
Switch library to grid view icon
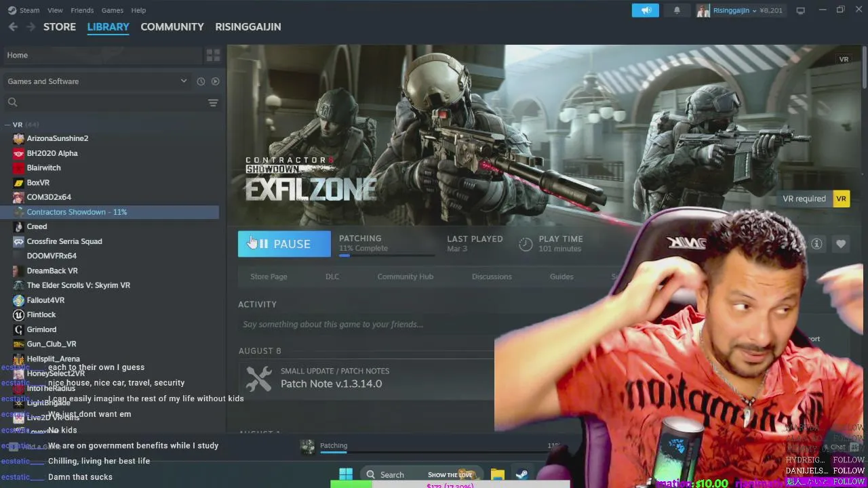tap(213, 55)
